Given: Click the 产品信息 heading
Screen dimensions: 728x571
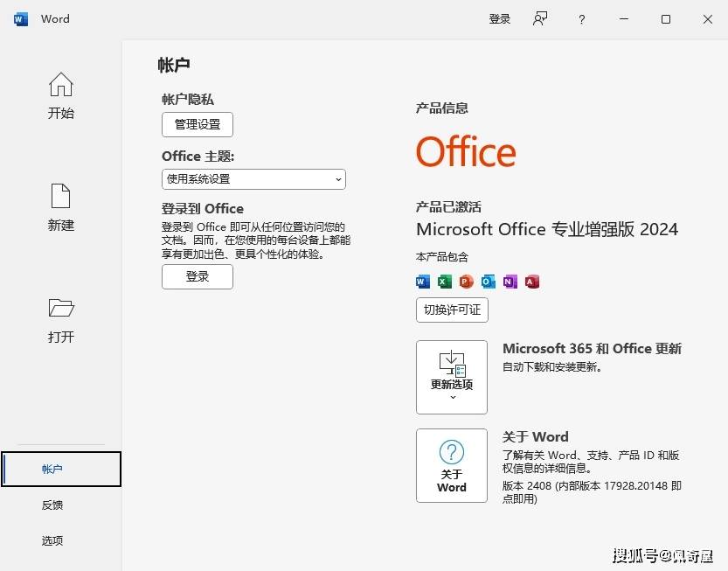Looking at the screenshot, I should tap(441, 108).
